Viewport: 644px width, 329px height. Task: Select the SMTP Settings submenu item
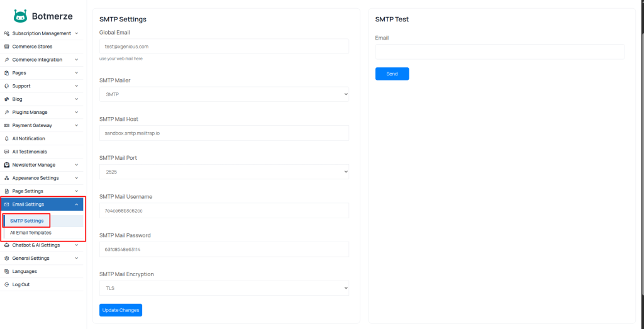(x=27, y=221)
